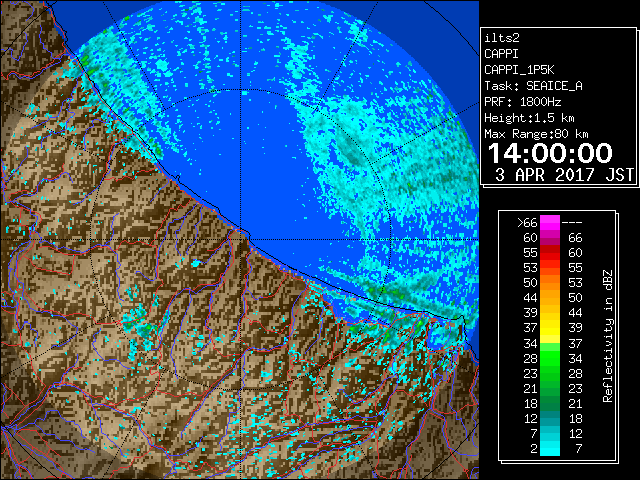Click the 'CAPPI' product text
Screen dimensions: 640x480
(501, 54)
